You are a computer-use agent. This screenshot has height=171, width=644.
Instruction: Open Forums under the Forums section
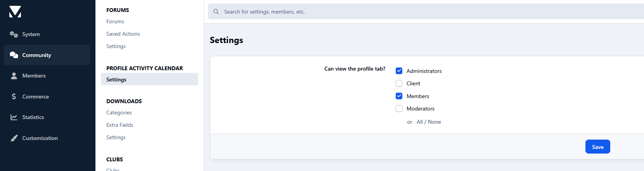115,21
